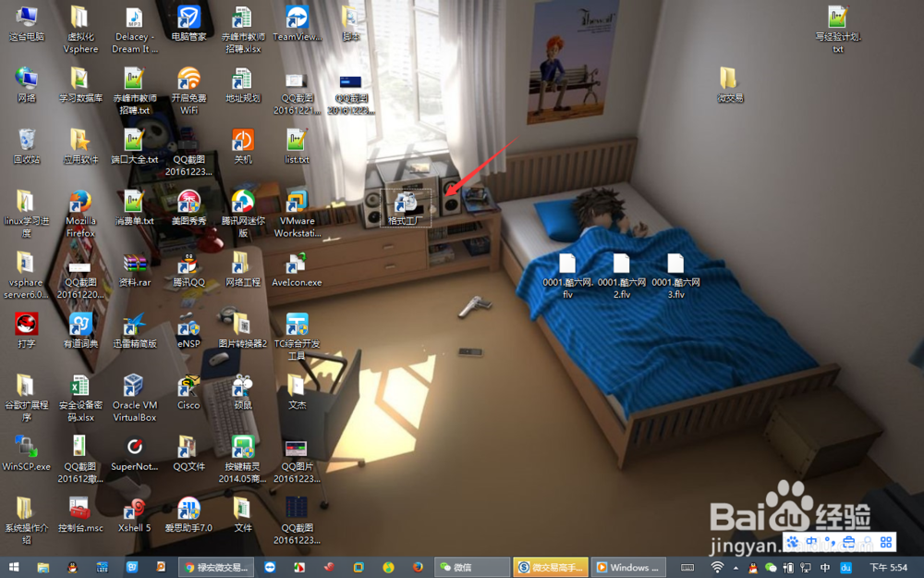Select the TeamViewer shortcut icon
This screenshot has width=924, height=578.
click(x=297, y=24)
